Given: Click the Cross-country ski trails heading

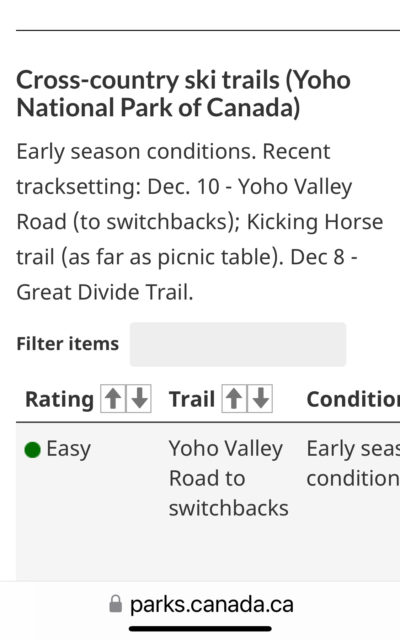Looking at the screenshot, I should pyautogui.click(x=183, y=93).
